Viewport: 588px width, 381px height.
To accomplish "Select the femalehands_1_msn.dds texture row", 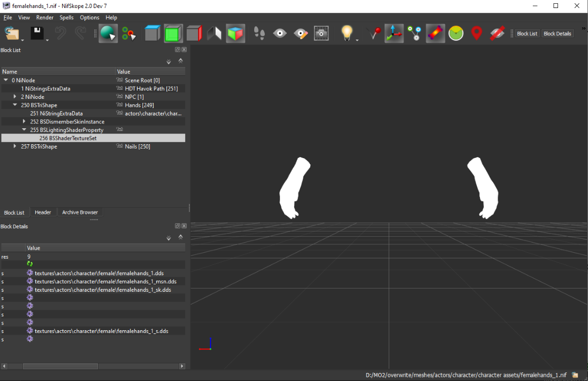I will pos(105,281).
